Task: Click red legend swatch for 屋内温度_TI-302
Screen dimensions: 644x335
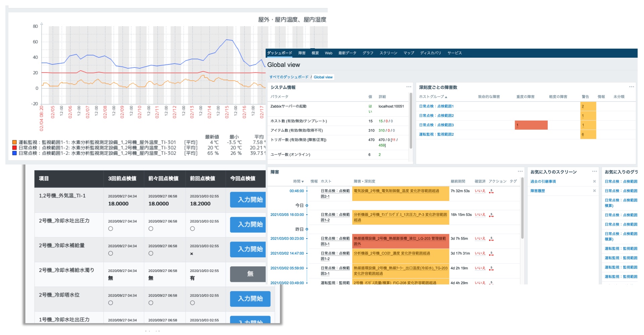Action: pyautogui.click(x=14, y=148)
